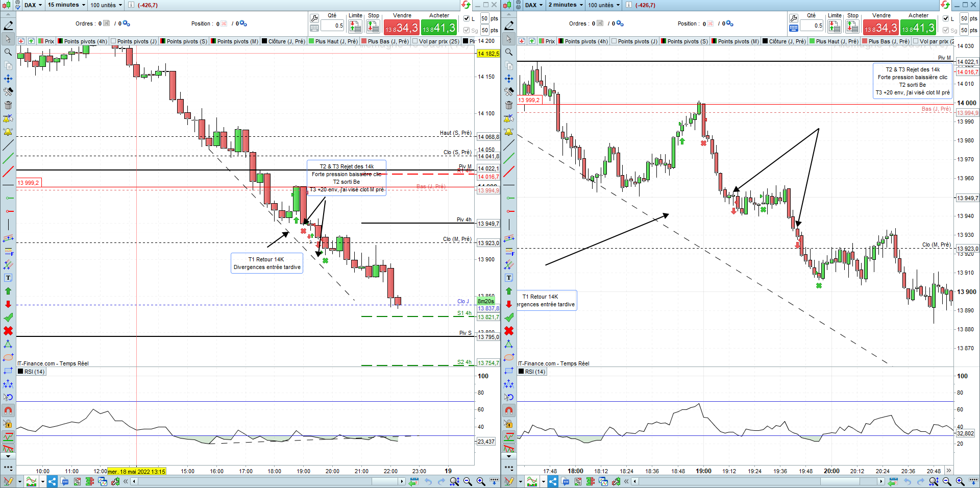Select the pencil drawing tool in left chart
980x488 pixels.
click(8, 26)
